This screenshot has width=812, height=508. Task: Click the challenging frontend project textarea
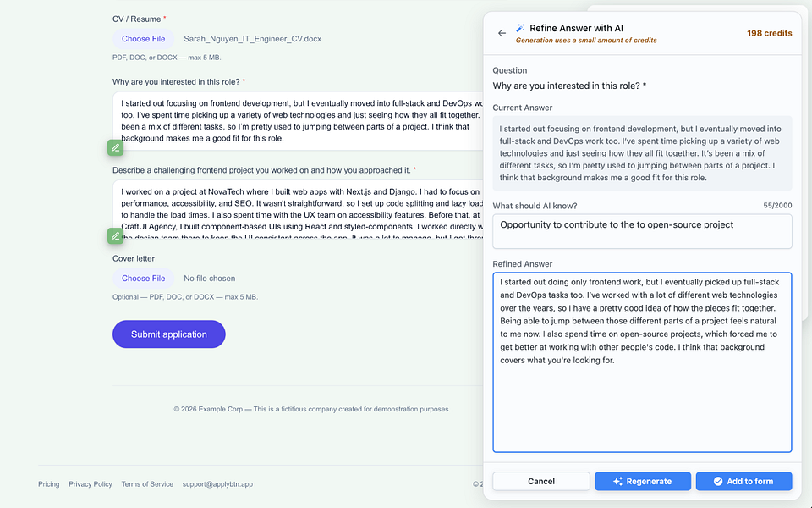pos(298,209)
